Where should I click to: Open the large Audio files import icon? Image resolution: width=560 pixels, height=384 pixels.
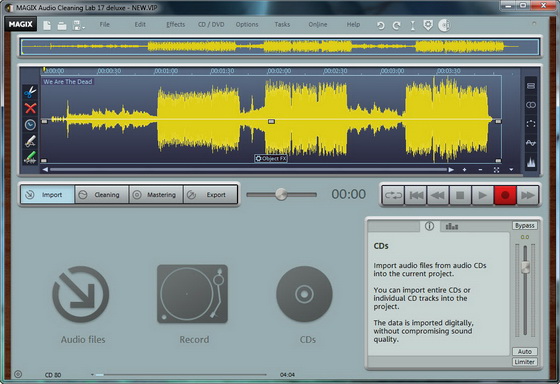coord(81,294)
